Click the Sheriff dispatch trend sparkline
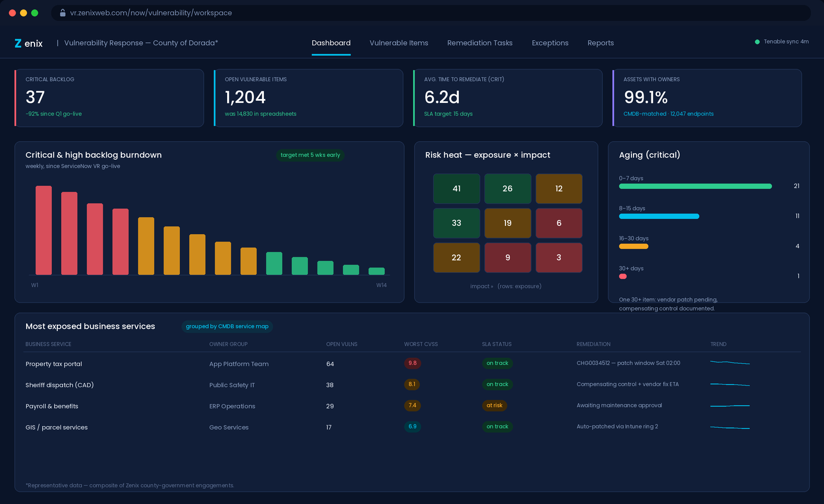Screen dimensions: 824x504 730,384
